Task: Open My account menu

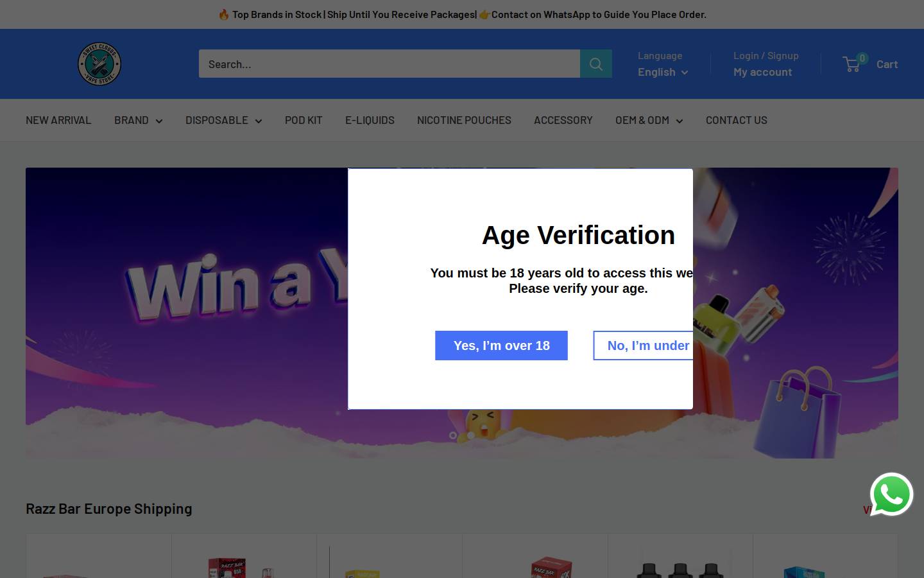Action: click(762, 72)
